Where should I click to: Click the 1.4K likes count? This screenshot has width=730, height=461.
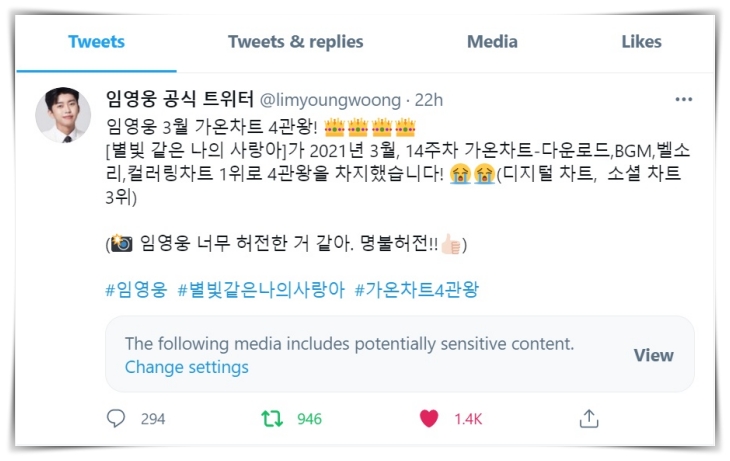(x=468, y=419)
